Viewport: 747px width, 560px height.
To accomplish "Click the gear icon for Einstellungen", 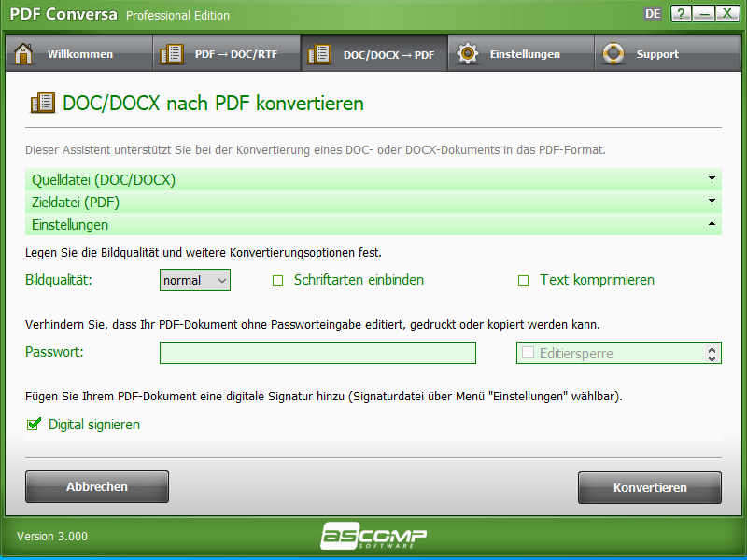I will pos(467,54).
